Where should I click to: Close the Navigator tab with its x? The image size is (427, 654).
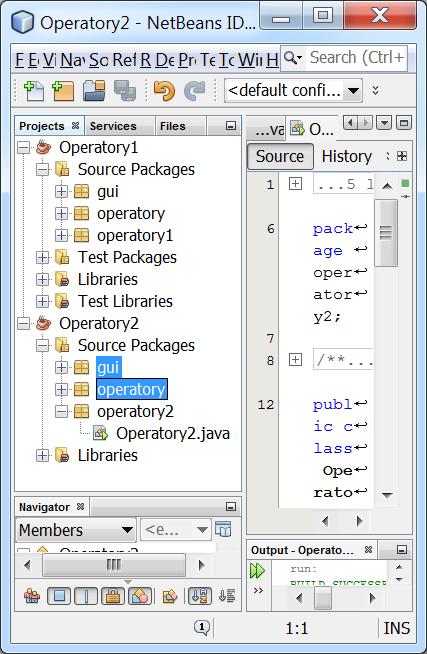[x=80, y=506]
